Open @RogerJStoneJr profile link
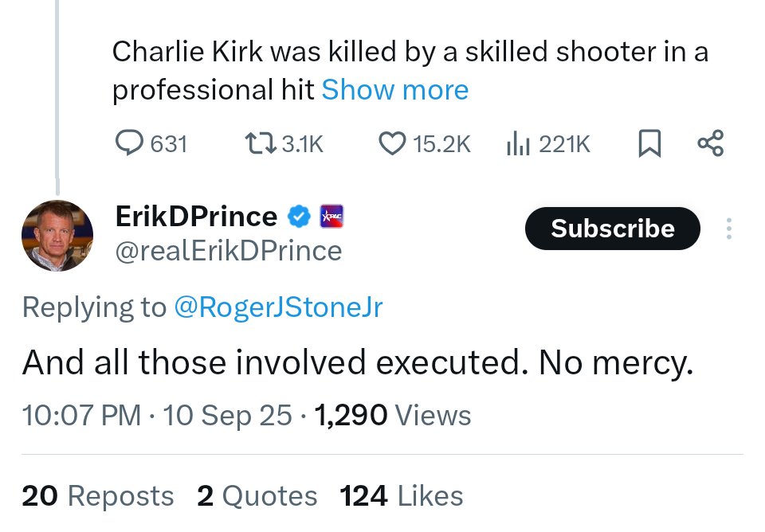Screen dimensions: 765x532 (278, 307)
